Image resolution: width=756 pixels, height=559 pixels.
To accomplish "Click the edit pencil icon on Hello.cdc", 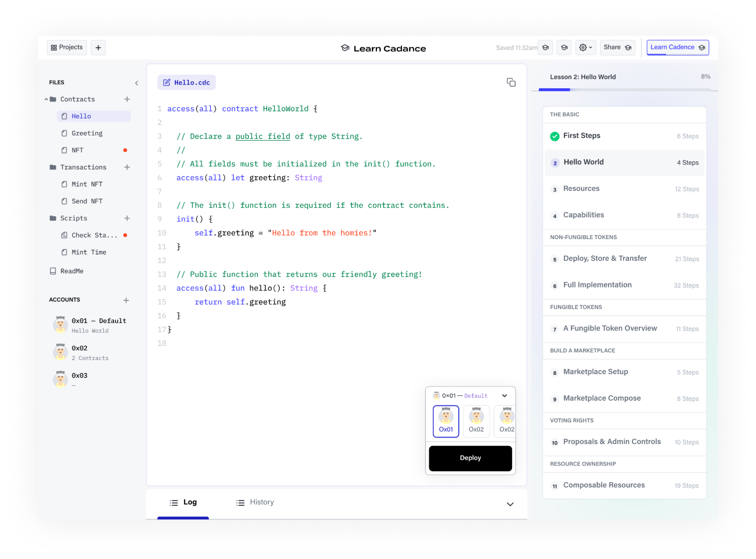I will pyautogui.click(x=166, y=82).
